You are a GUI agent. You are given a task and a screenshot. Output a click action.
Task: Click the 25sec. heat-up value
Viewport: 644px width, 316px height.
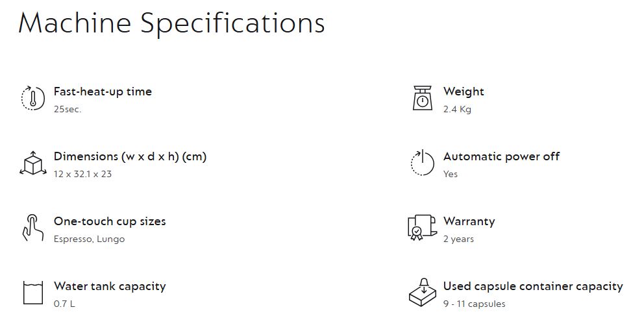[68, 109]
